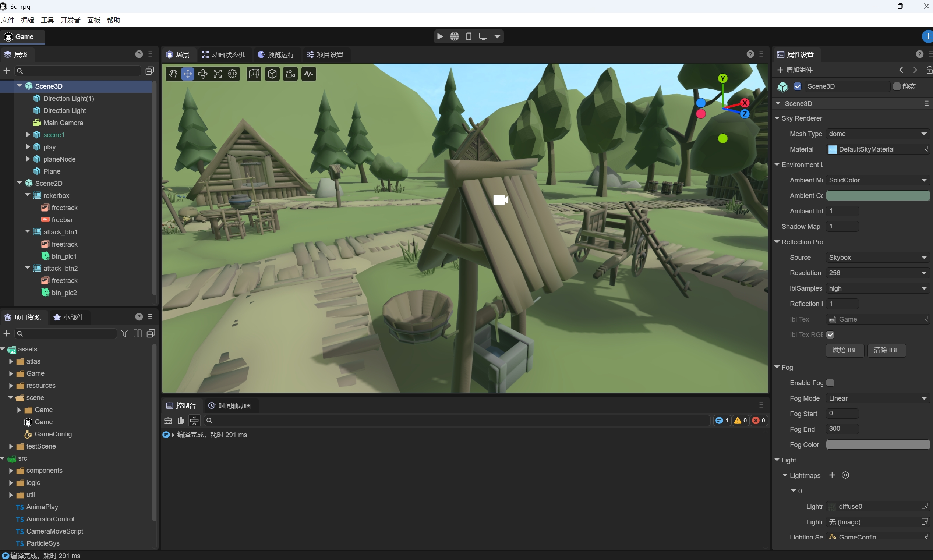
Task: Open the 开发者 menu
Action: coord(70,20)
